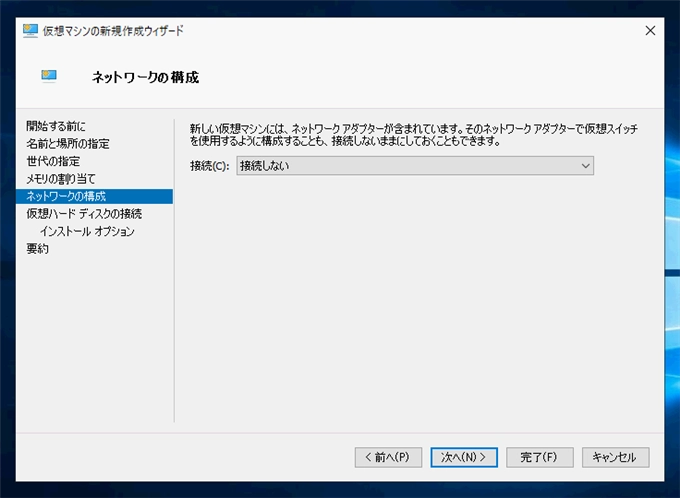
Task: Select the 名前と場所の指定 step
Action: point(68,144)
